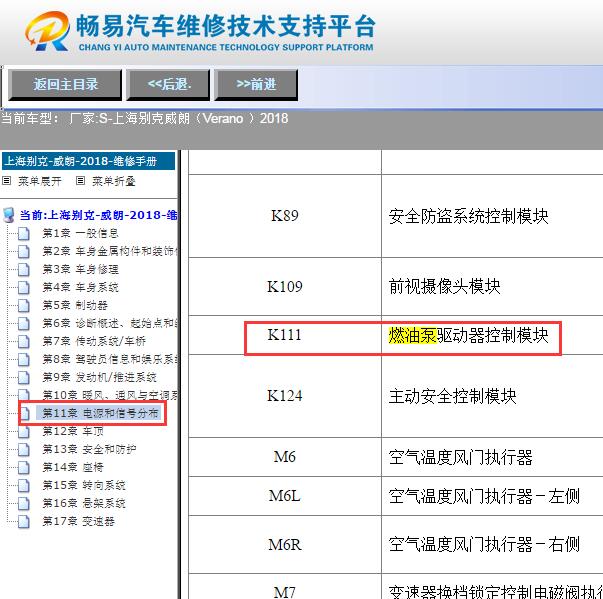
Task: Click the 返回主目录 button
Action: click(x=65, y=85)
